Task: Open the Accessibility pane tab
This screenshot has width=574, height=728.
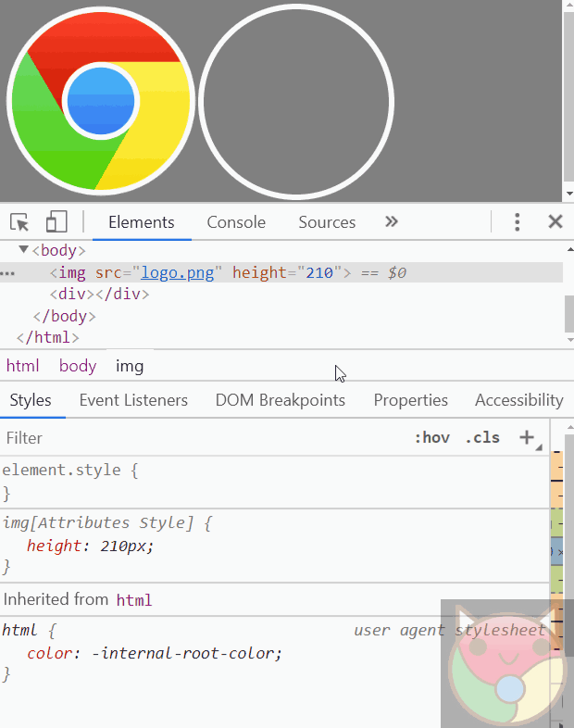Action: [x=519, y=400]
